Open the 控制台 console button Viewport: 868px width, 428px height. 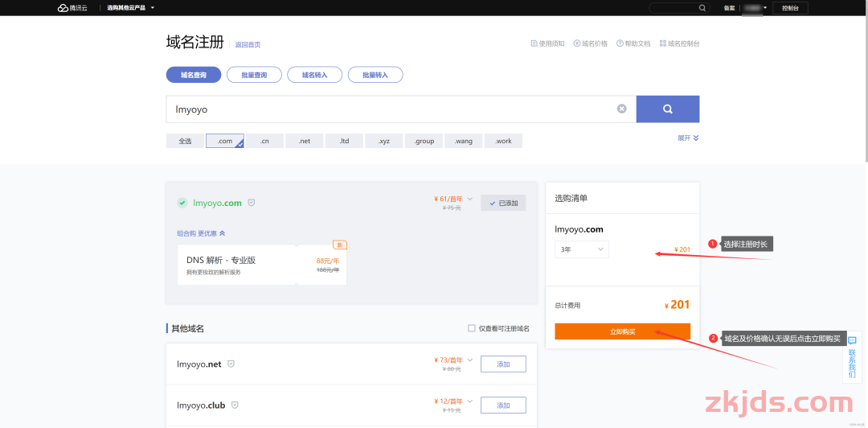tap(791, 8)
